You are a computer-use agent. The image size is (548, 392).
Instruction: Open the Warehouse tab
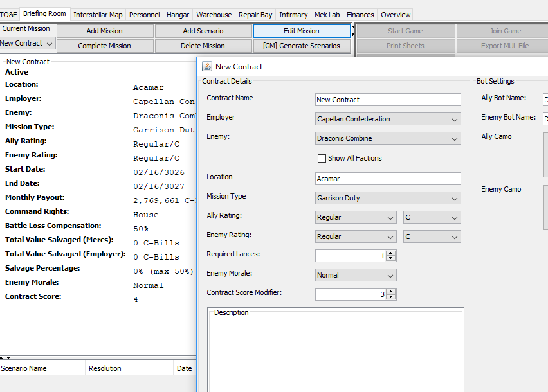tap(214, 15)
